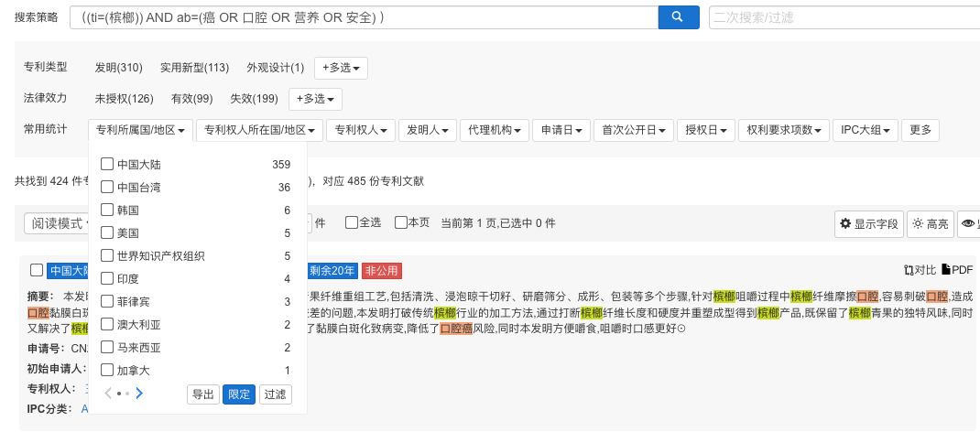Click the 二次搜索/过滤 input field
This screenshot has width=980, height=432.
(843, 17)
